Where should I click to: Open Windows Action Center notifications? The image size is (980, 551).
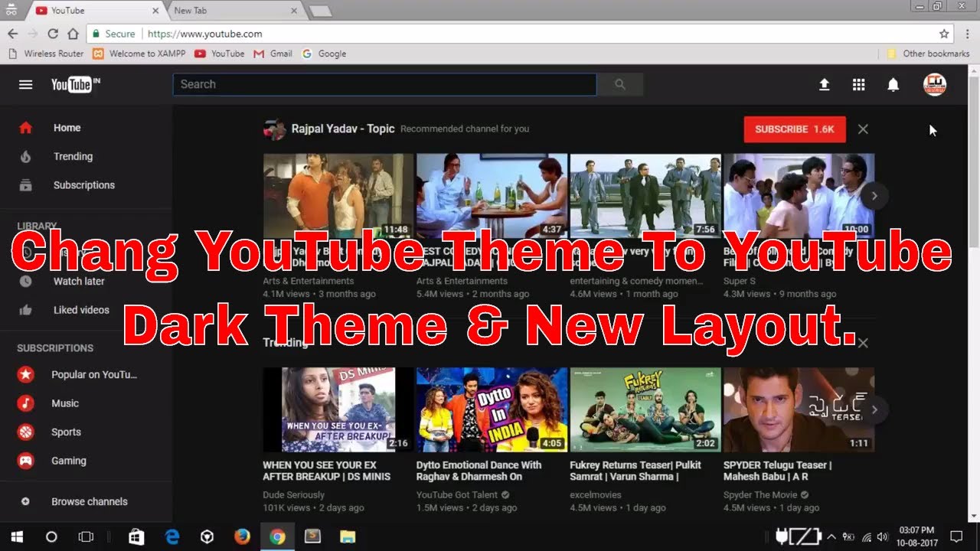click(x=956, y=536)
